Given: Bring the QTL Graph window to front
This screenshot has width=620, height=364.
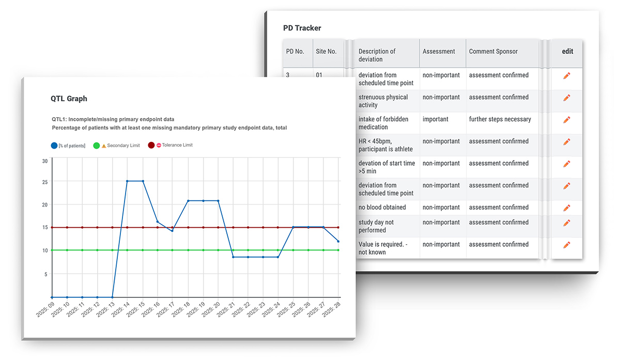Looking at the screenshot, I should tap(68, 98).
